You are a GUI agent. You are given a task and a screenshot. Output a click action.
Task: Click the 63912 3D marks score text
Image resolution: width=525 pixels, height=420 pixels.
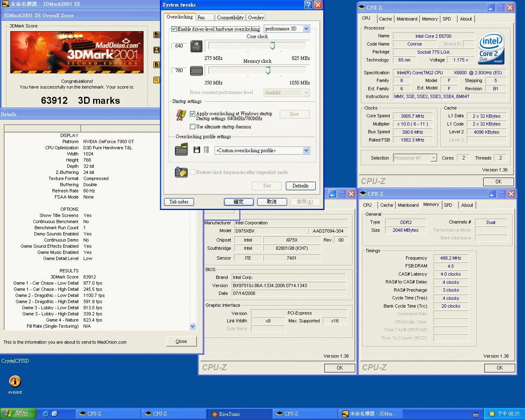(80, 100)
